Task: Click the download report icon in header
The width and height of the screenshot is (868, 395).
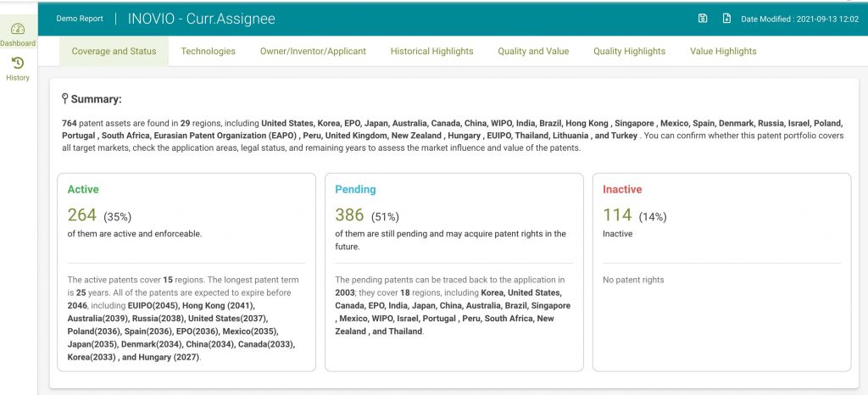Action: click(x=726, y=19)
